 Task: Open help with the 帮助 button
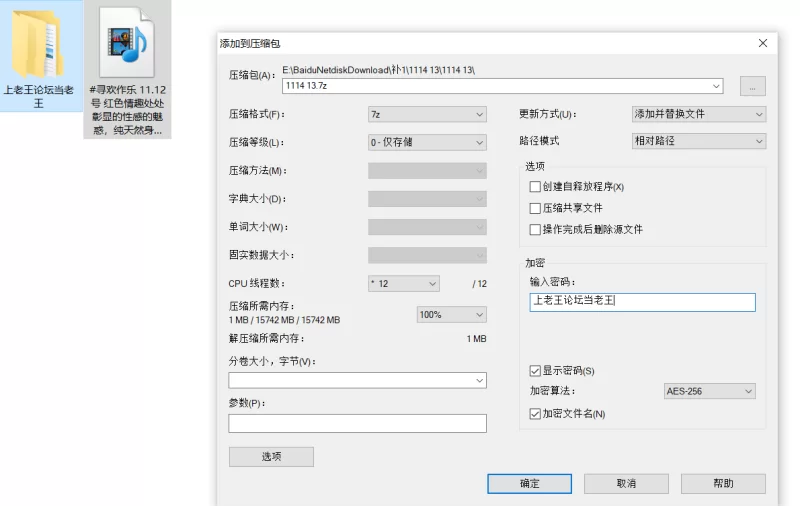pos(723,484)
